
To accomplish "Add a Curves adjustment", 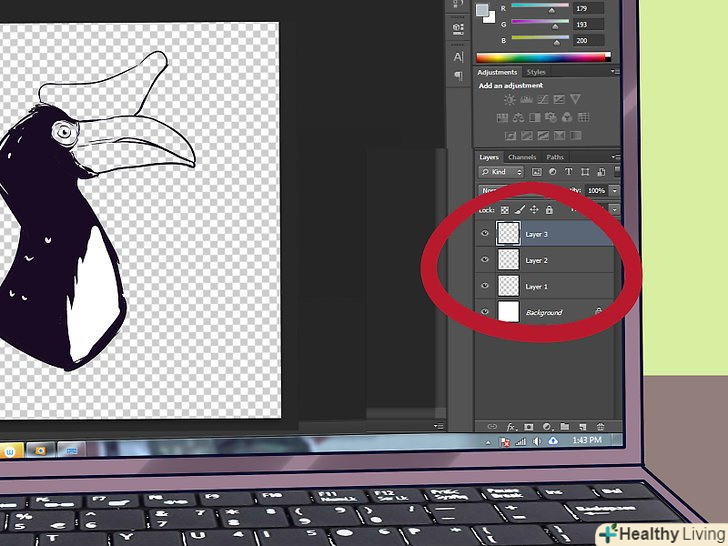I will click(543, 99).
